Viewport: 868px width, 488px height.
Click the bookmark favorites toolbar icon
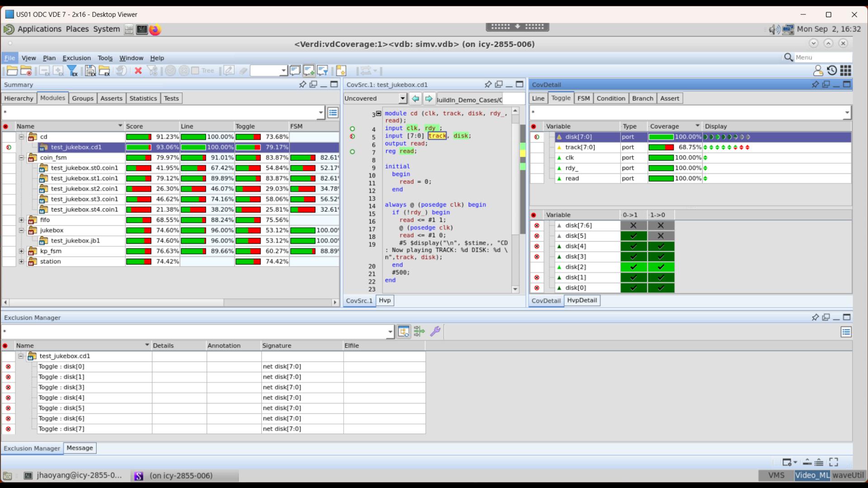click(341, 71)
